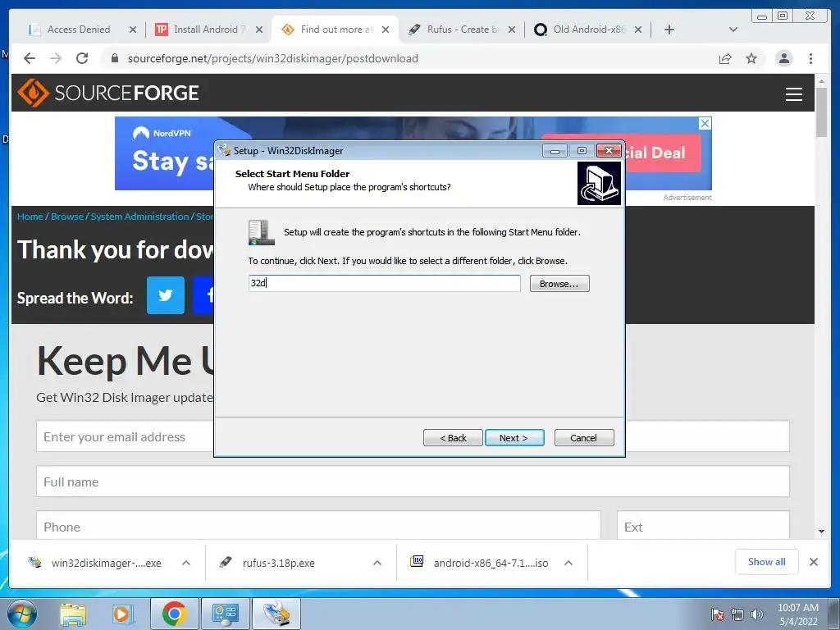840x630 pixels.
Task: Open the network tray icon
Action: 737,614
